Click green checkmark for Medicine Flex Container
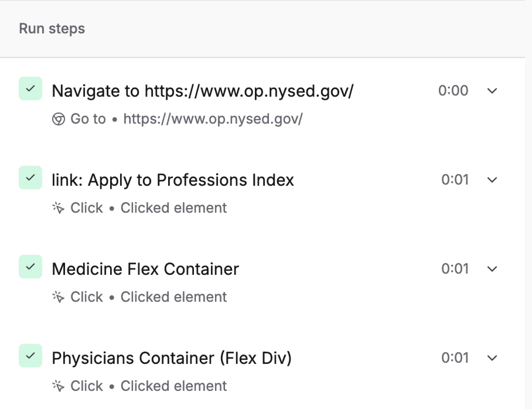This screenshot has height=409, width=532. [x=30, y=267]
